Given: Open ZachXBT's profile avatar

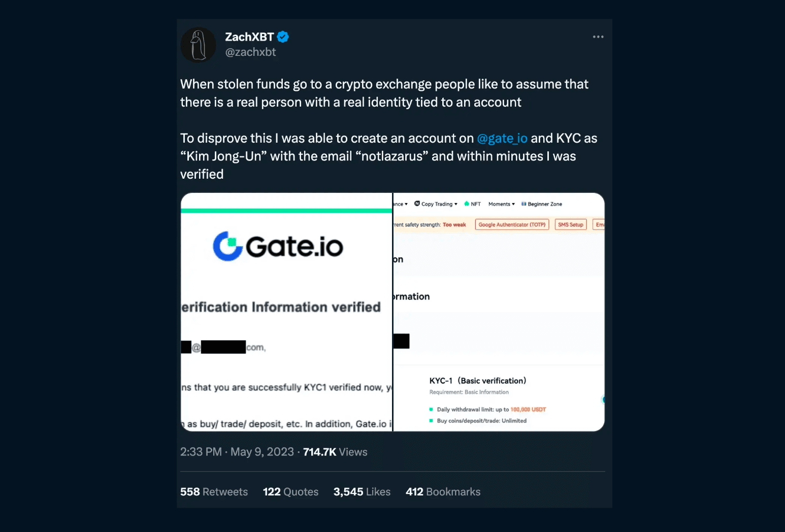Looking at the screenshot, I should (199, 45).
